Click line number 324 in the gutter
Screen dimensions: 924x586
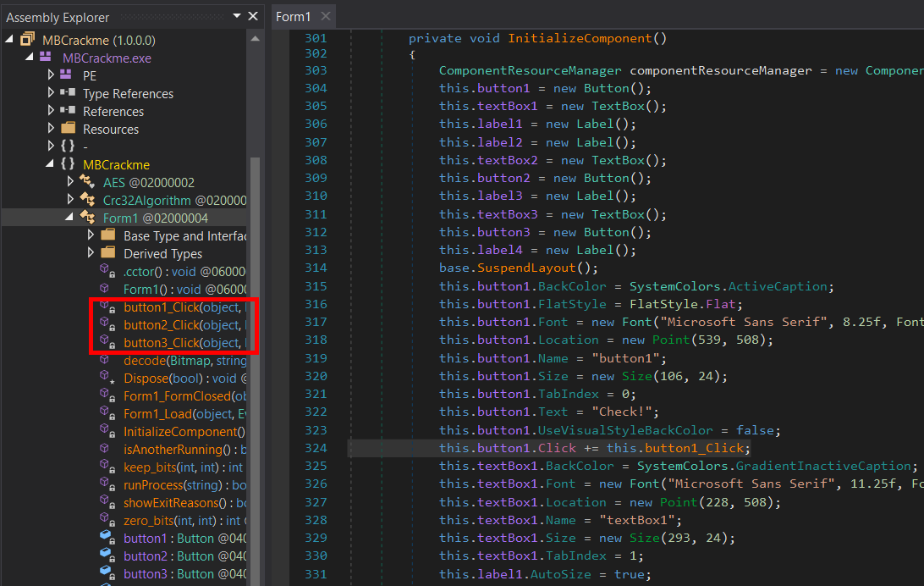[x=316, y=448]
